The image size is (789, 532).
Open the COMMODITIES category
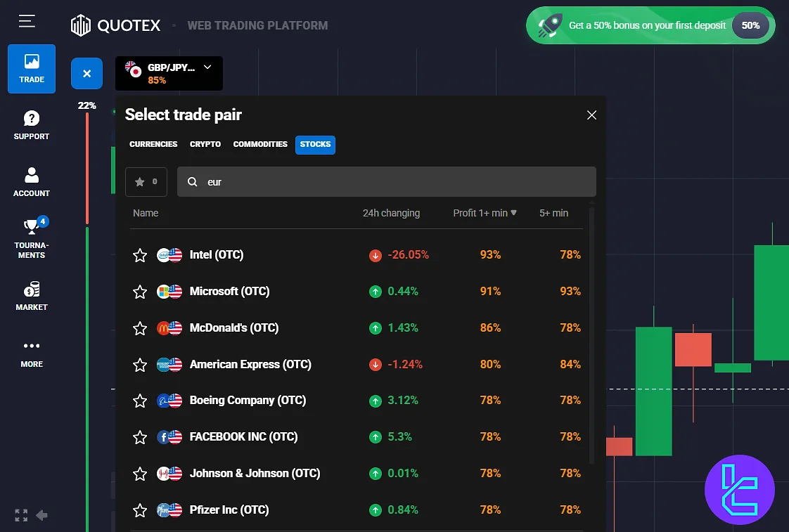[x=260, y=145]
